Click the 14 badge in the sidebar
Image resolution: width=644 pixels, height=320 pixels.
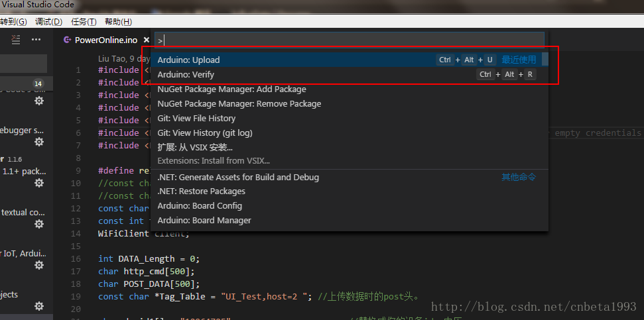pos(38,83)
